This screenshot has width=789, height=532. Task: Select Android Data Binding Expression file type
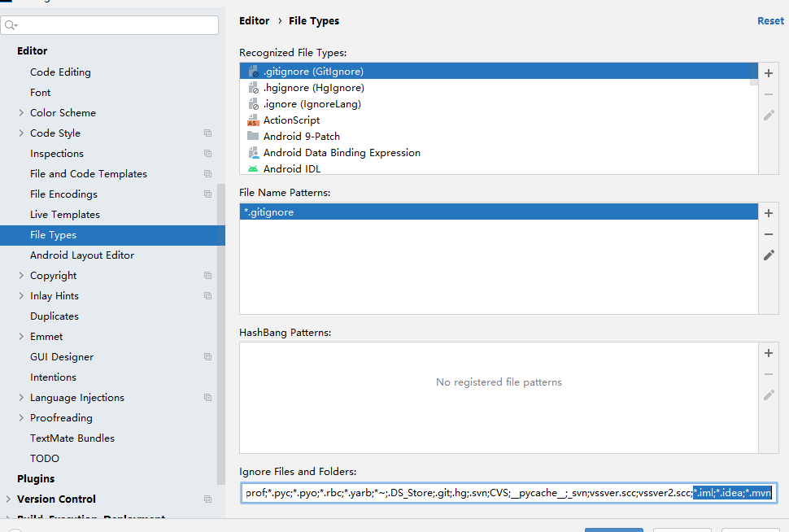(x=342, y=153)
